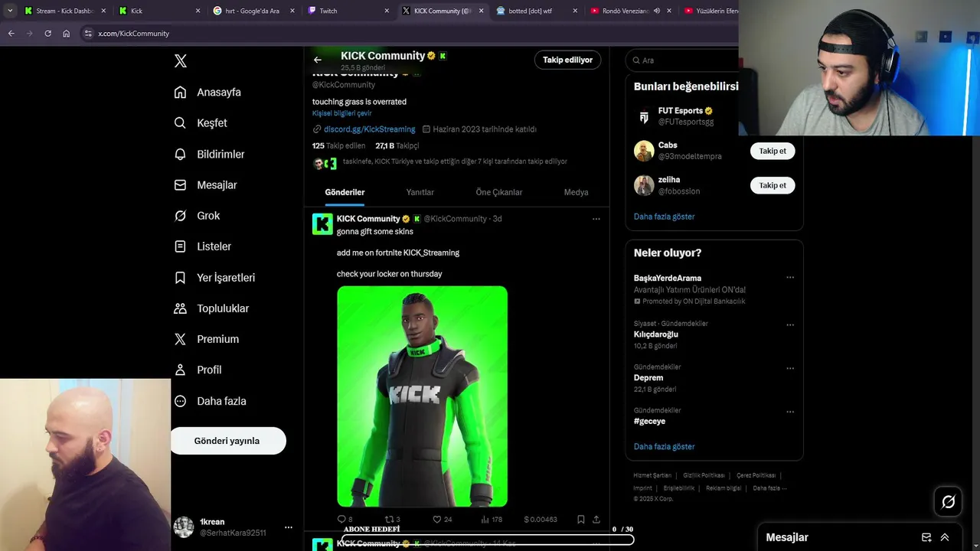The width and height of the screenshot is (980, 551).
Task: Open options for Deprem trend
Action: pos(790,368)
